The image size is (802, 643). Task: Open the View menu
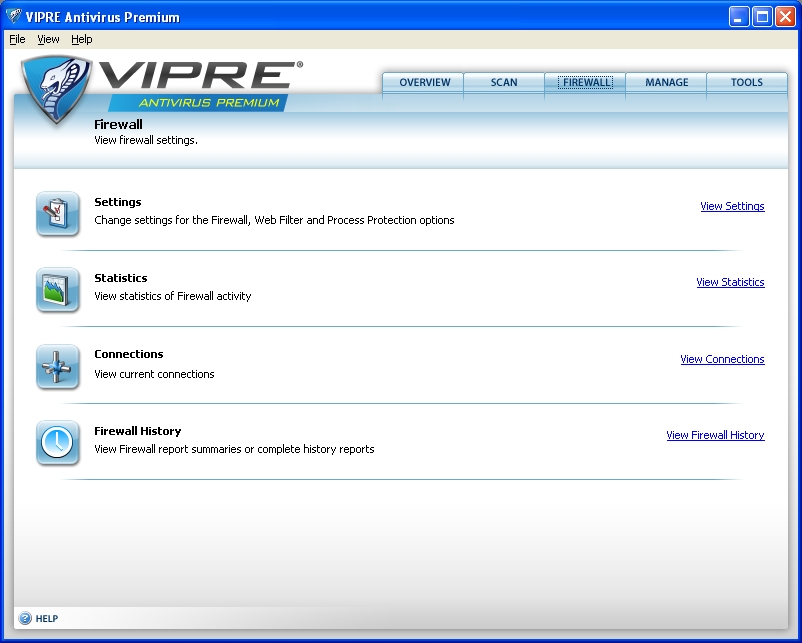pyautogui.click(x=48, y=39)
